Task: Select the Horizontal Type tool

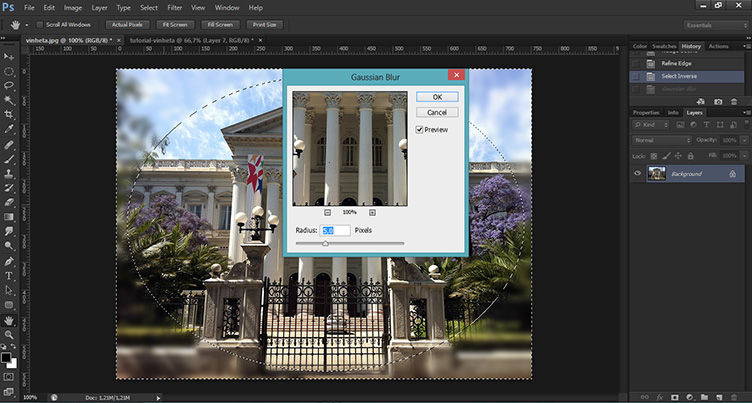Action: 9,274
